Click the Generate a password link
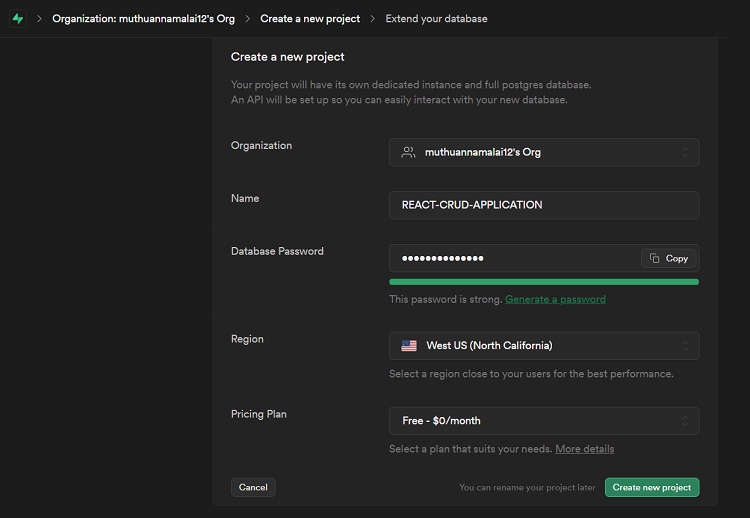 [x=555, y=299]
